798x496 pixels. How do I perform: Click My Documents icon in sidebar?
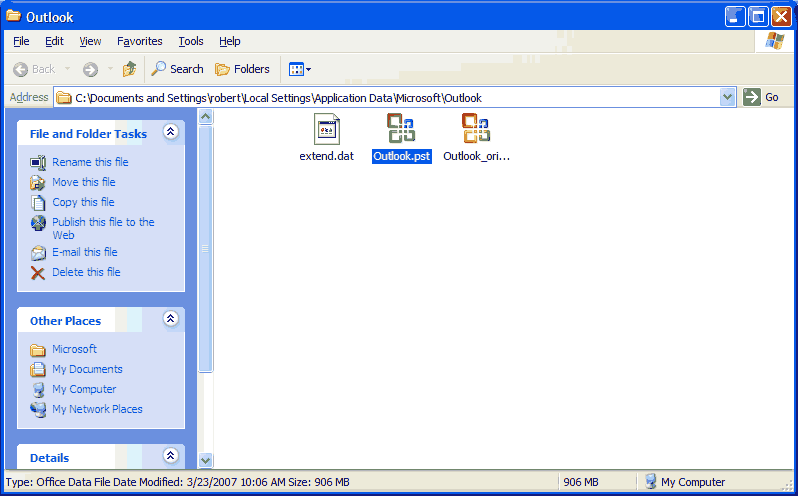38,369
